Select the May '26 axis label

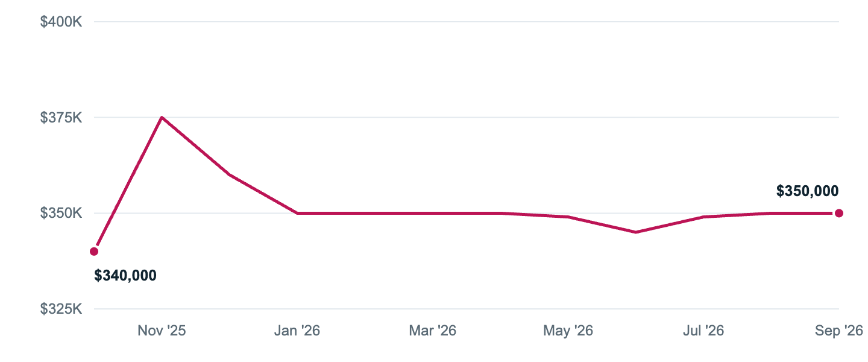(x=568, y=331)
